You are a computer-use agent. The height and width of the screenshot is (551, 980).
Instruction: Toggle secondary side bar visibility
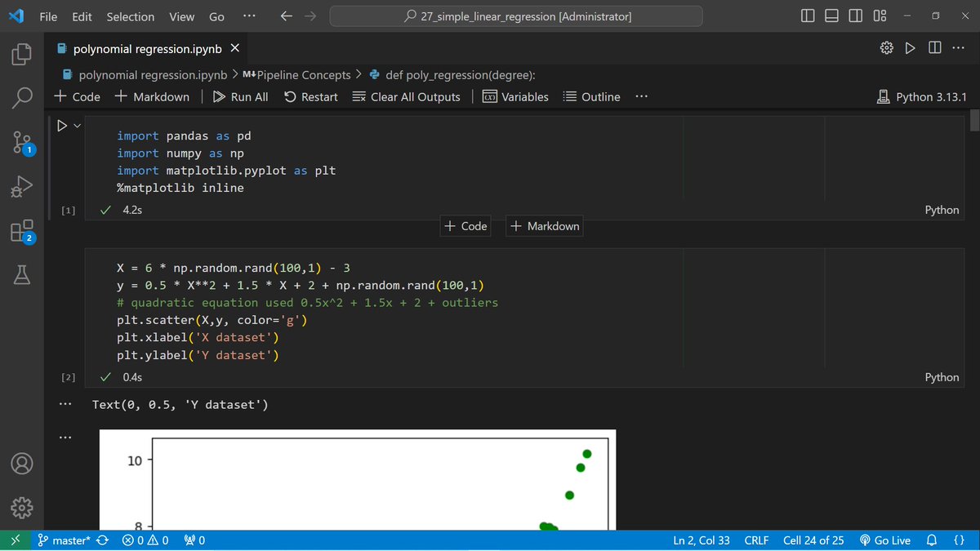tap(855, 16)
